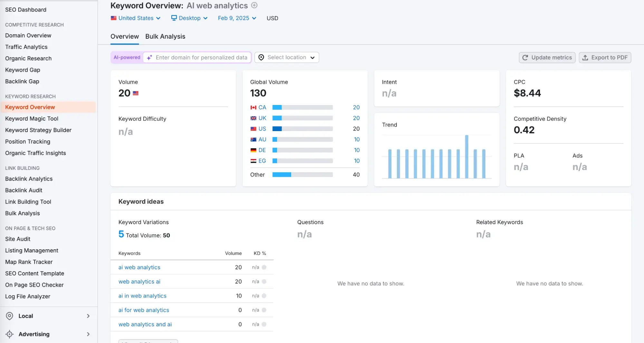Click the Local location pin icon

[x=10, y=316]
